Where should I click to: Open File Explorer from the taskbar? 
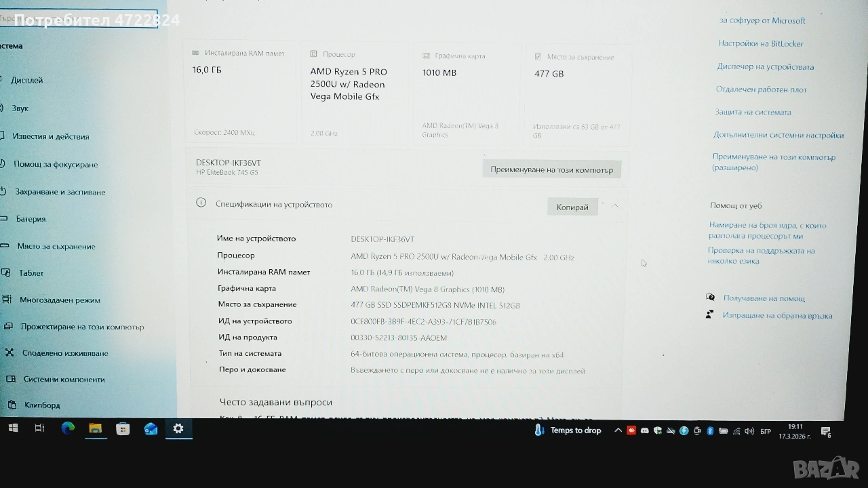coord(96,428)
